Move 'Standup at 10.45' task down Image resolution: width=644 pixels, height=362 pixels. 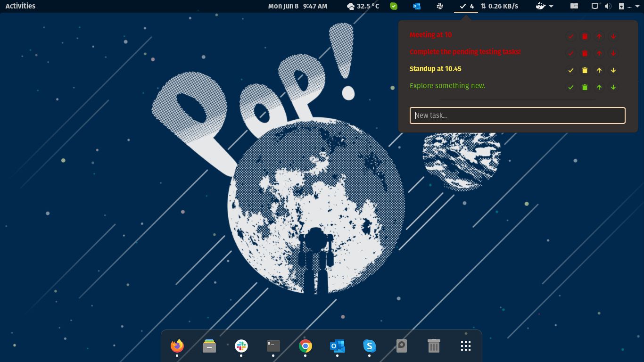[x=613, y=70]
